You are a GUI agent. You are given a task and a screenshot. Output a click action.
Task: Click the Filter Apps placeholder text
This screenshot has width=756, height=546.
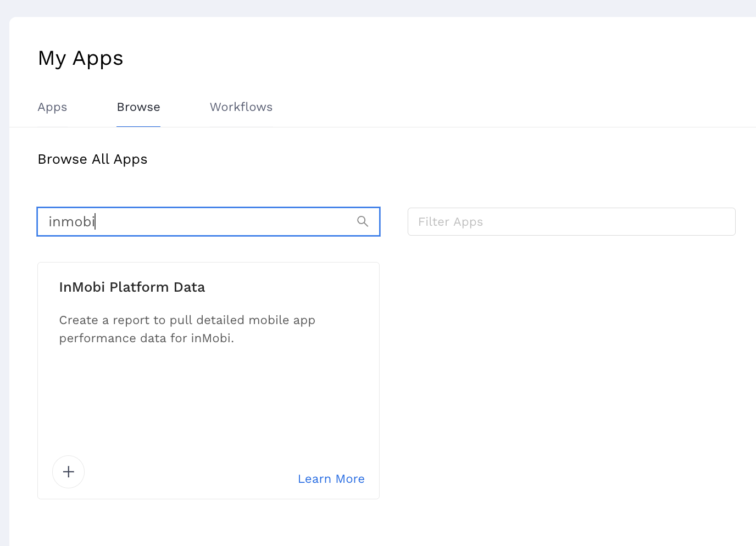tap(451, 222)
